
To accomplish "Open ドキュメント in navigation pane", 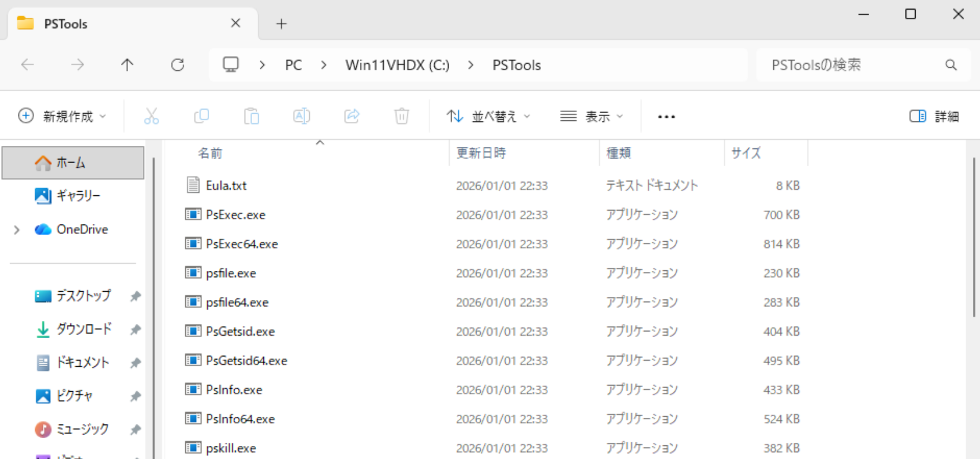I will click(73, 363).
